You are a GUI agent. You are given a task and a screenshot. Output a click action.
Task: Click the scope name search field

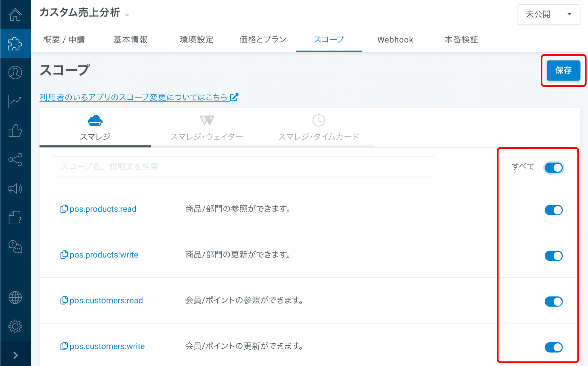(x=243, y=166)
